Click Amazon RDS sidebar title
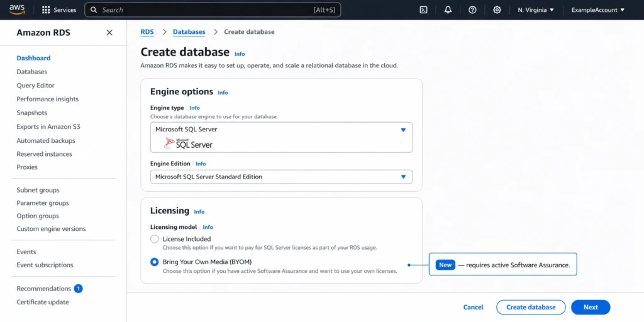 (x=43, y=33)
